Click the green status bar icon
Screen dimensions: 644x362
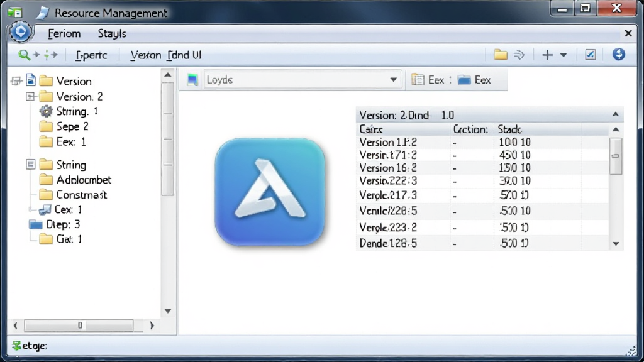16,346
